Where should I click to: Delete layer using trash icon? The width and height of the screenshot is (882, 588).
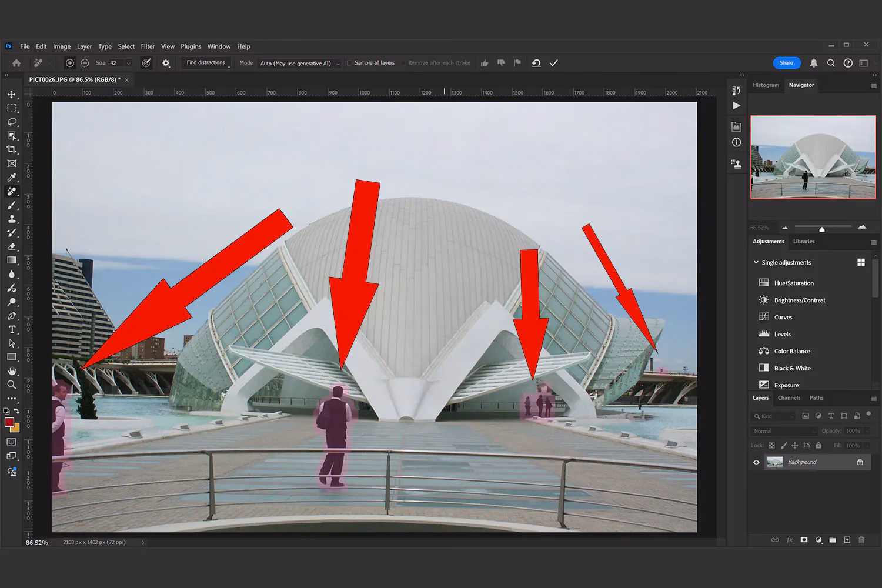861,539
